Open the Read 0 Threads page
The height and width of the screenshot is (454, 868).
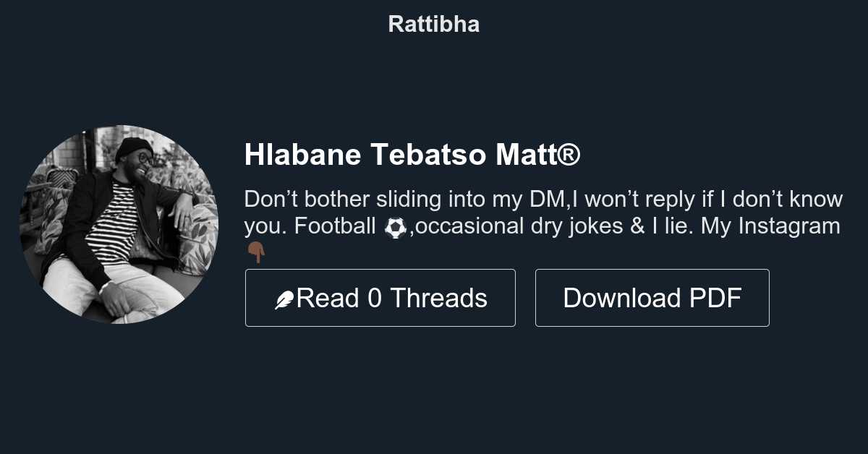point(380,298)
